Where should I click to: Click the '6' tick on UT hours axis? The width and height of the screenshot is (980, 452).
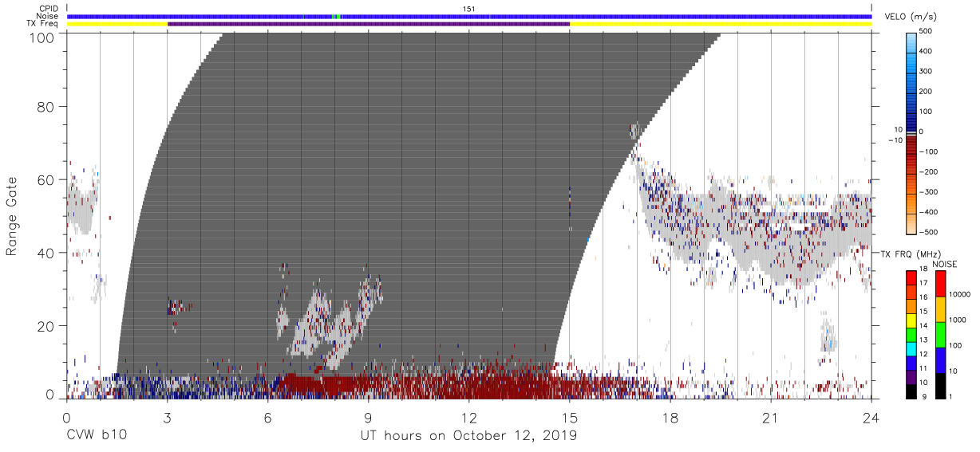click(x=267, y=418)
